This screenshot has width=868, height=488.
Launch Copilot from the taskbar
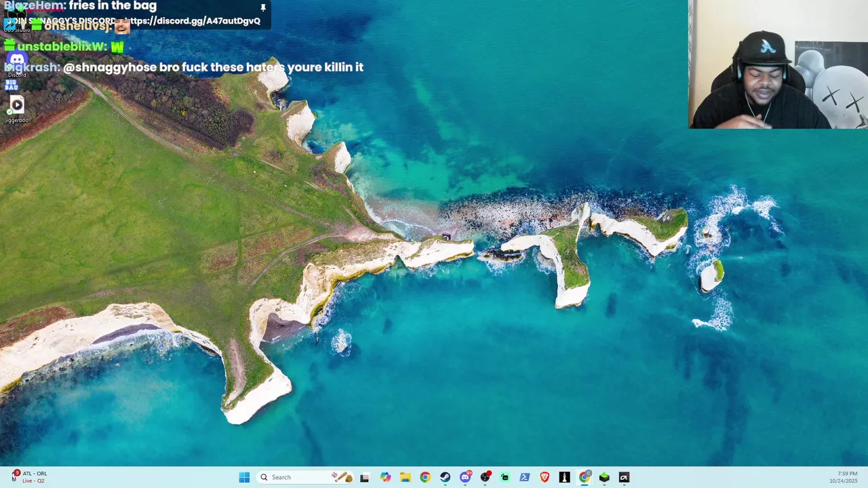385,477
